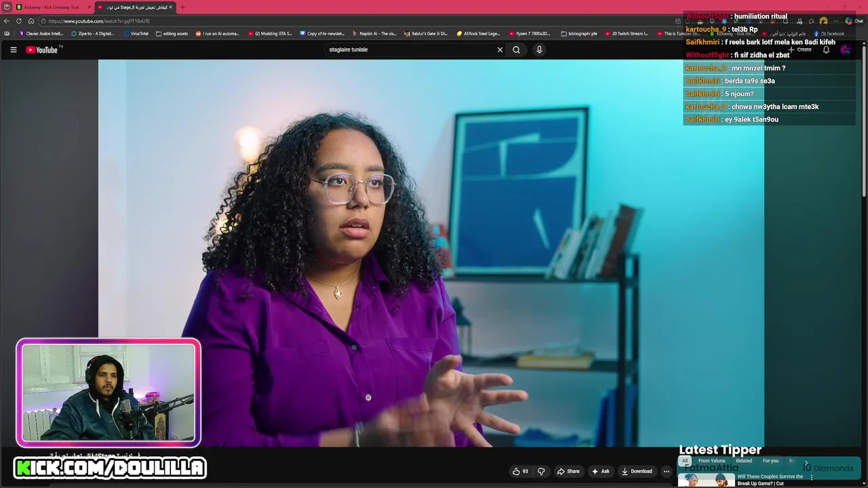Open a new browser tab
The width and height of the screenshot is (868, 488).
[x=182, y=7]
